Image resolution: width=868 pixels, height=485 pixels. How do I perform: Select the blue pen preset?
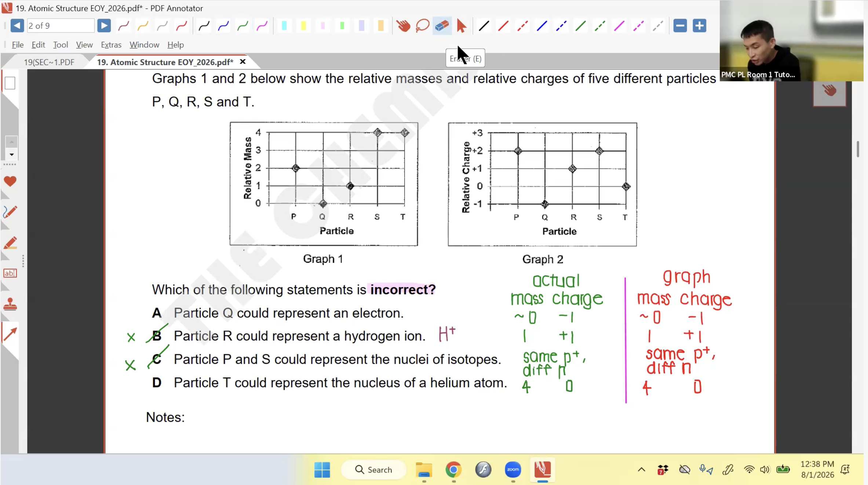(x=223, y=26)
